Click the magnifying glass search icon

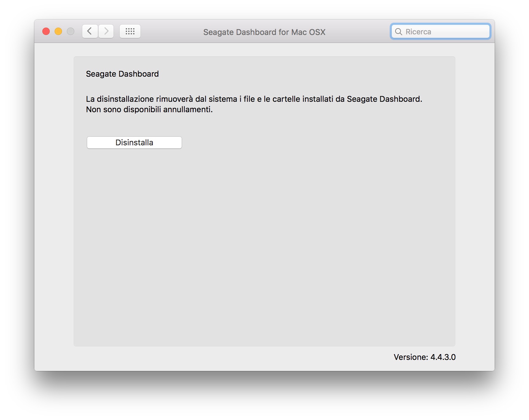[x=399, y=32]
